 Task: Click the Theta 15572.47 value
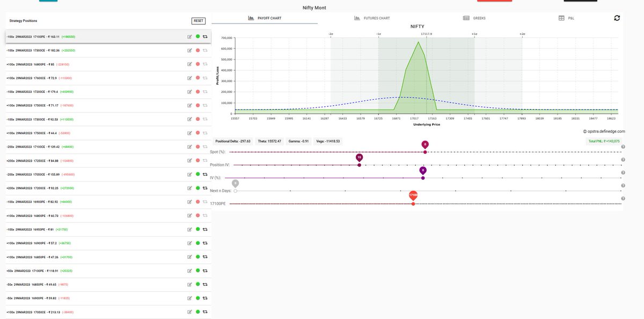tap(270, 141)
